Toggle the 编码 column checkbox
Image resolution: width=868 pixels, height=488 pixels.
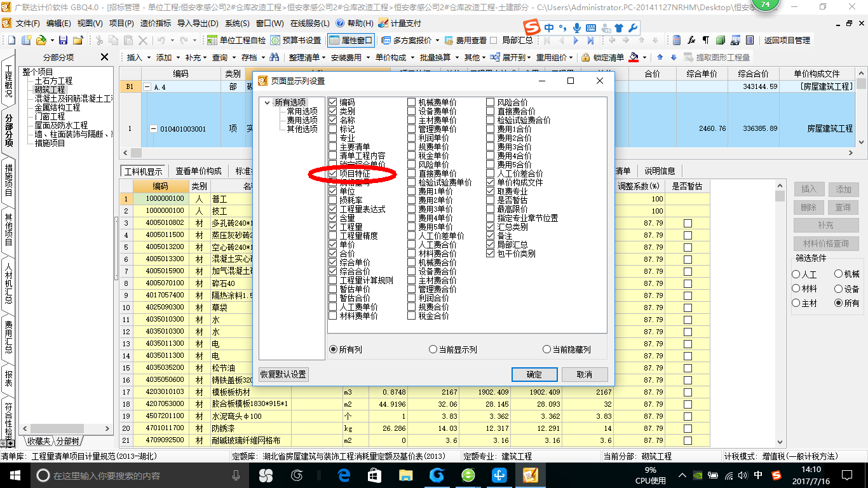click(x=333, y=102)
